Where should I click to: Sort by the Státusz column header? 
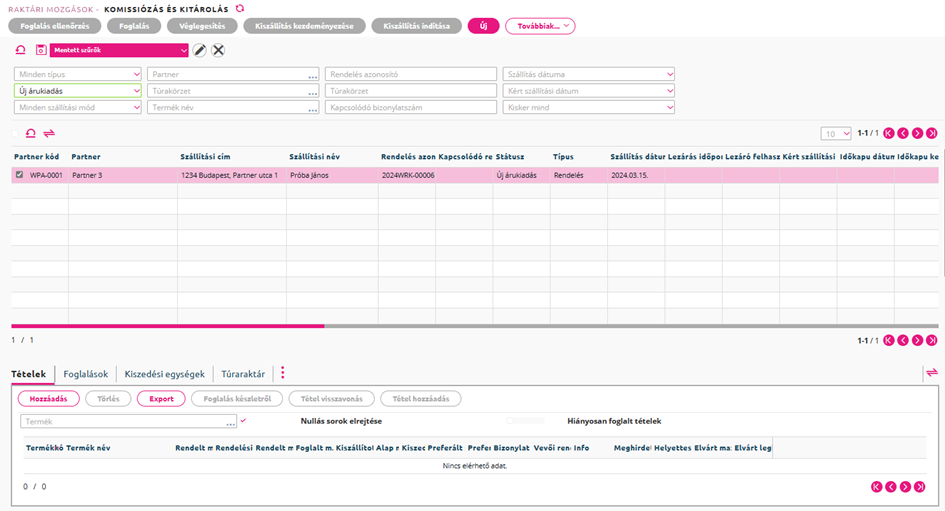[x=510, y=157]
